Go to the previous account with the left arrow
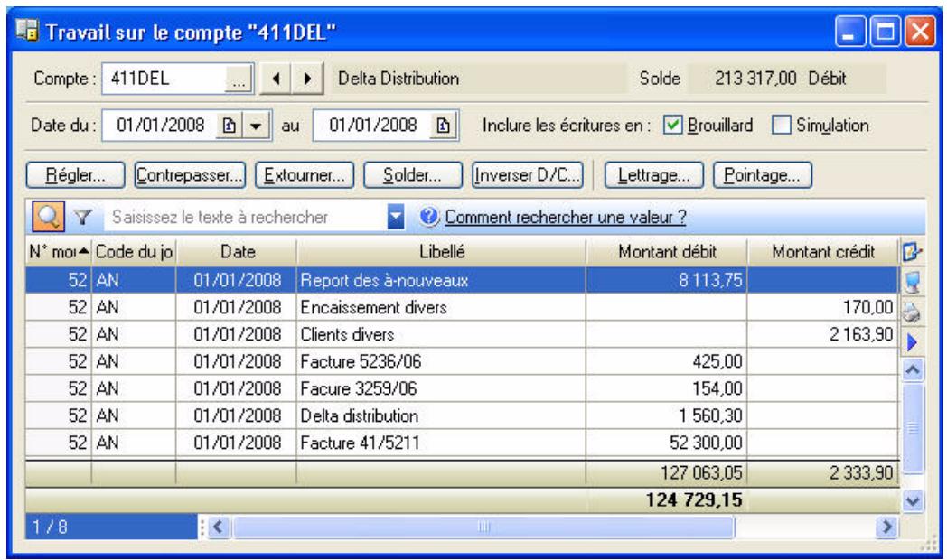This screenshot has height=560, width=947. pyautogui.click(x=276, y=79)
